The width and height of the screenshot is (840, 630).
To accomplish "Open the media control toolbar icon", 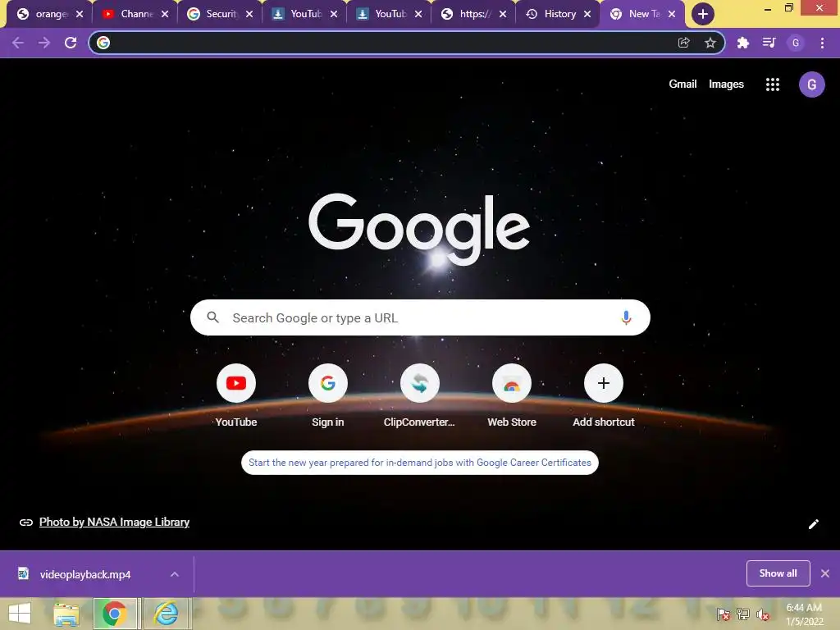I will [x=769, y=43].
